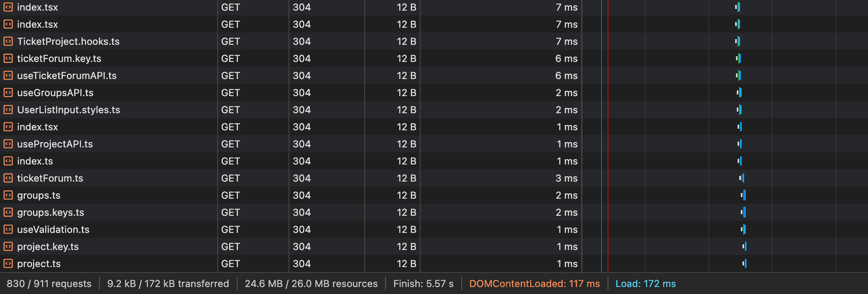Open the project.key.ts request entry
This screenshot has width=868, height=294.
pos(47,247)
